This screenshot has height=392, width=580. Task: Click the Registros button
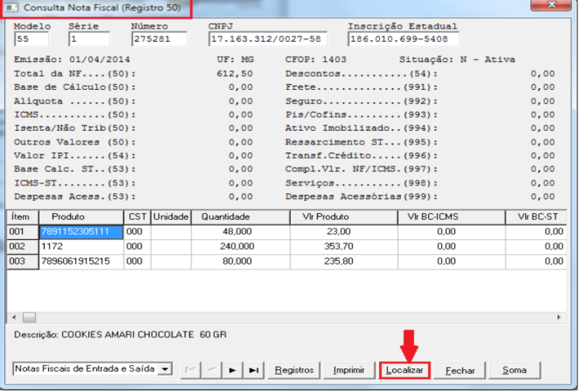click(294, 370)
